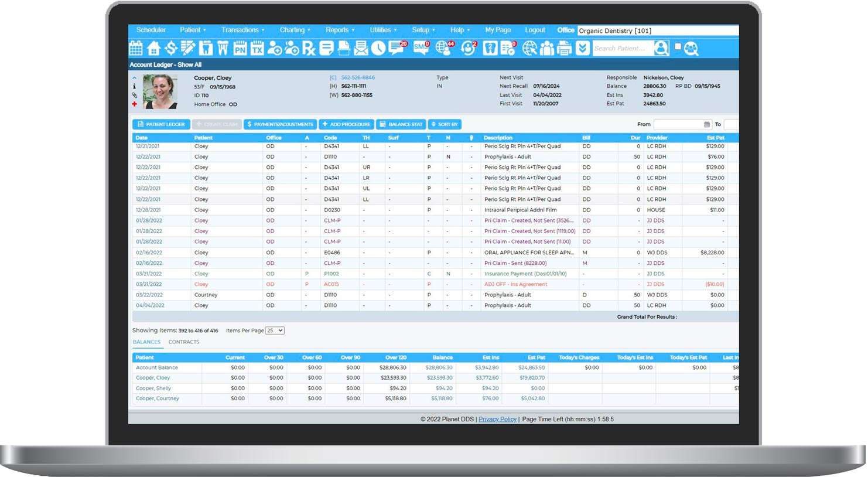
Task: Open the From date calendar icon
Action: click(x=707, y=124)
